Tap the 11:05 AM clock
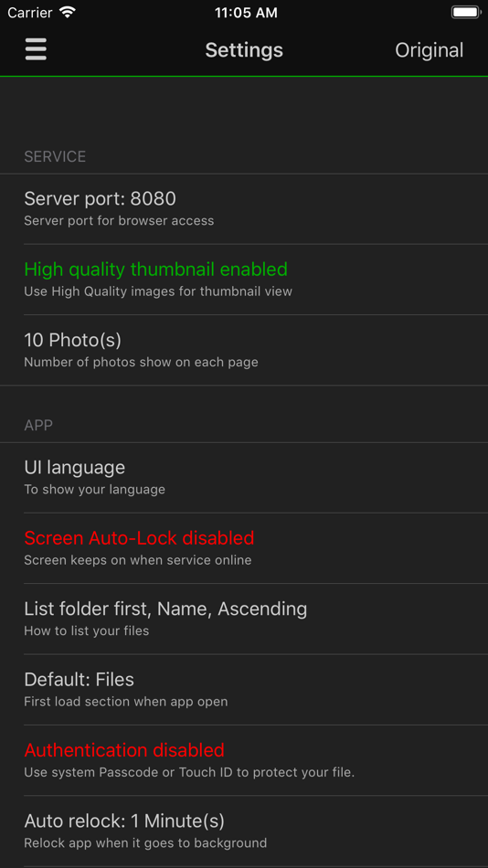488x868 pixels. click(x=246, y=13)
